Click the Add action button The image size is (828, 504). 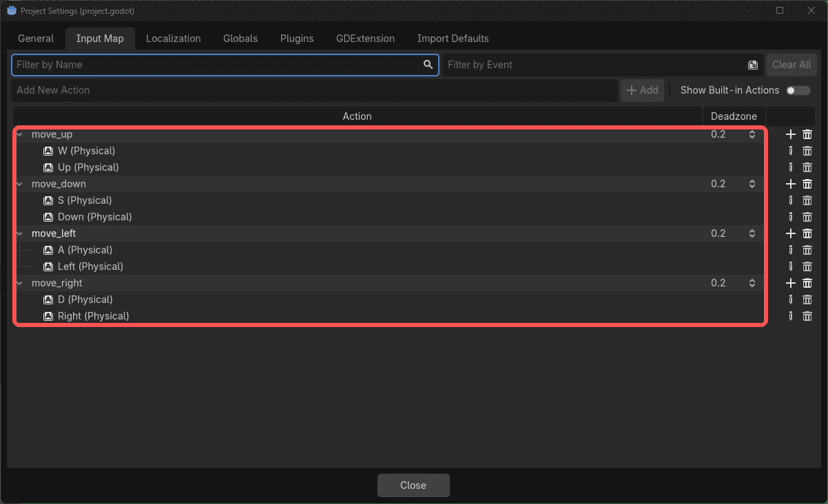tap(642, 90)
